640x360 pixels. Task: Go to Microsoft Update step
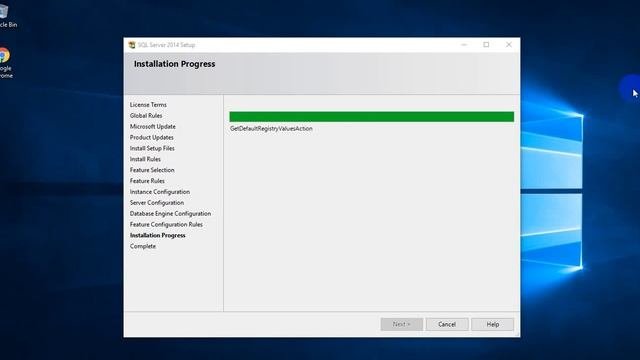point(153,127)
